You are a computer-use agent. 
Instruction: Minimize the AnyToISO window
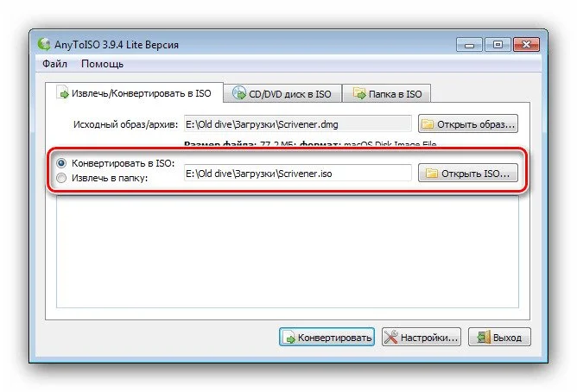point(469,45)
